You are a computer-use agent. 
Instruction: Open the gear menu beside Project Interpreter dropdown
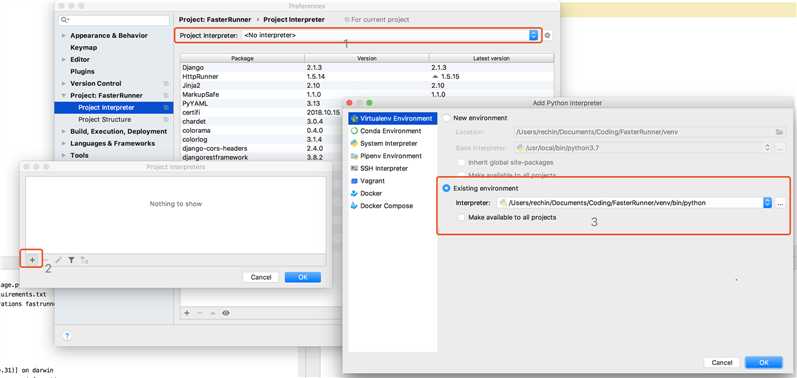point(547,36)
